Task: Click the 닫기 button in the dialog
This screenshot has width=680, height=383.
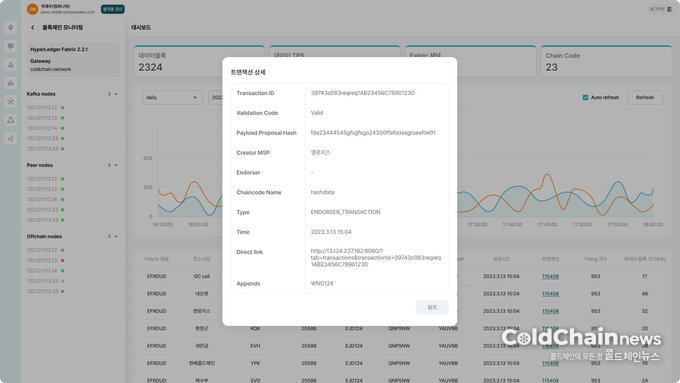Action: pos(432,307)
